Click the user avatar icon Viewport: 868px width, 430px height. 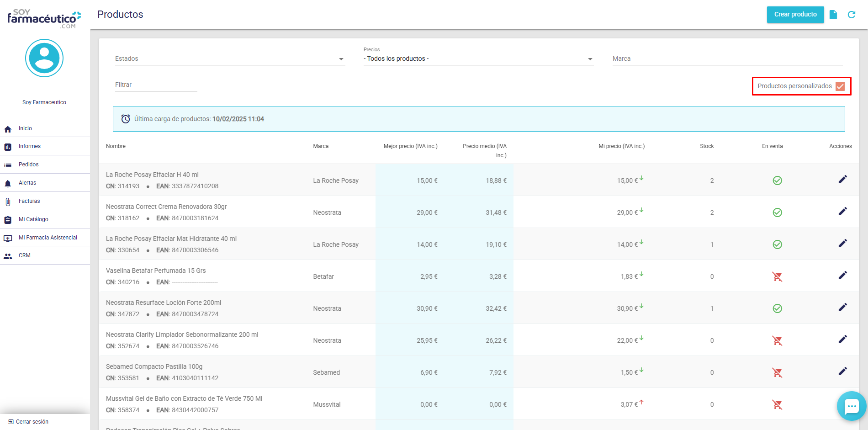coord(44,58)
